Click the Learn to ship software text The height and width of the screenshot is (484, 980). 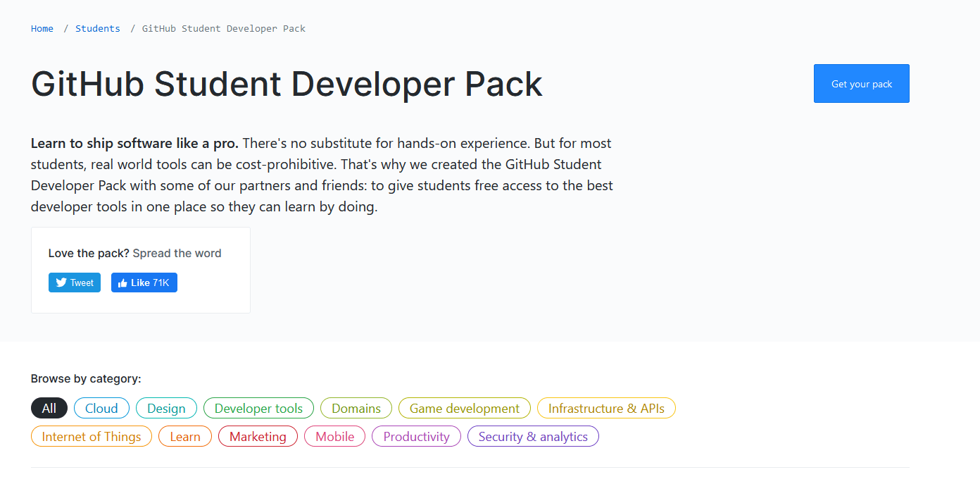[134, 143]
